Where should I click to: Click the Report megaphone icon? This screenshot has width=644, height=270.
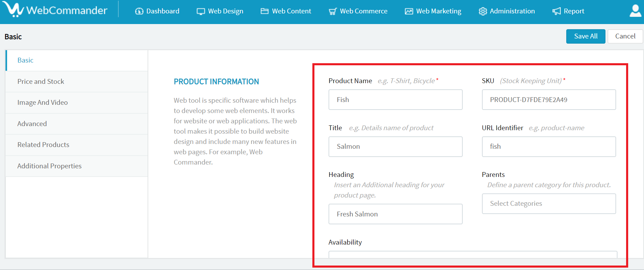(556, 11)
